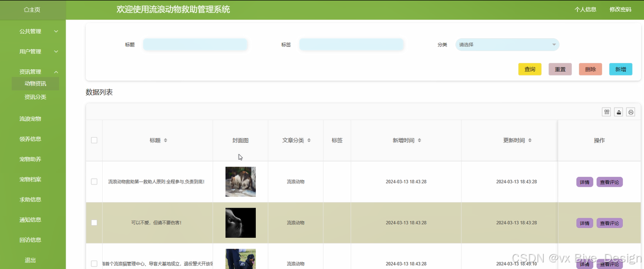Open 求助信息 in sidebar
Image resolution: width=644 pixels, height=269 pixels.
pyautogui.click(x=30, y=200)
